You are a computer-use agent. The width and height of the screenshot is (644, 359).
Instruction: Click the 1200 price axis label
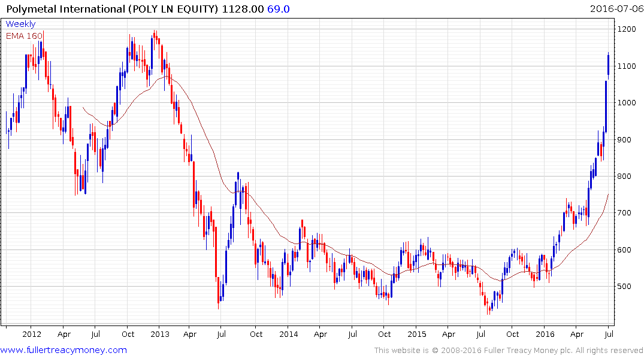click(x=627, y=29)
